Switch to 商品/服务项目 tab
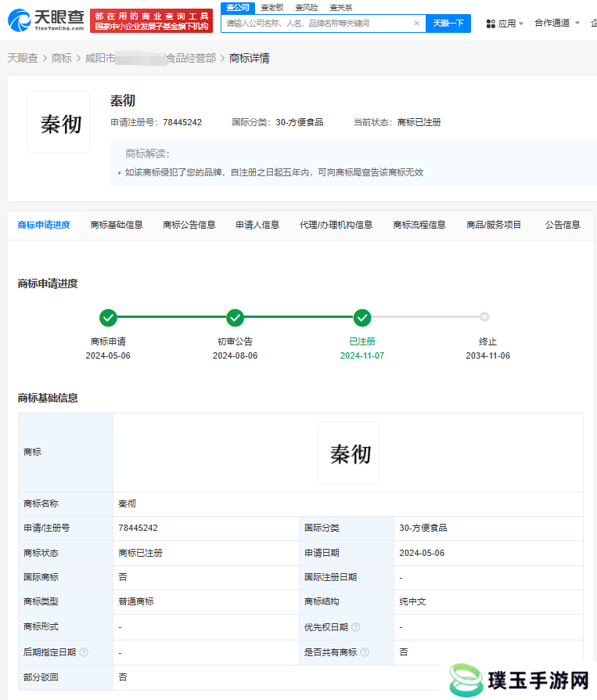 click(494, 225)
